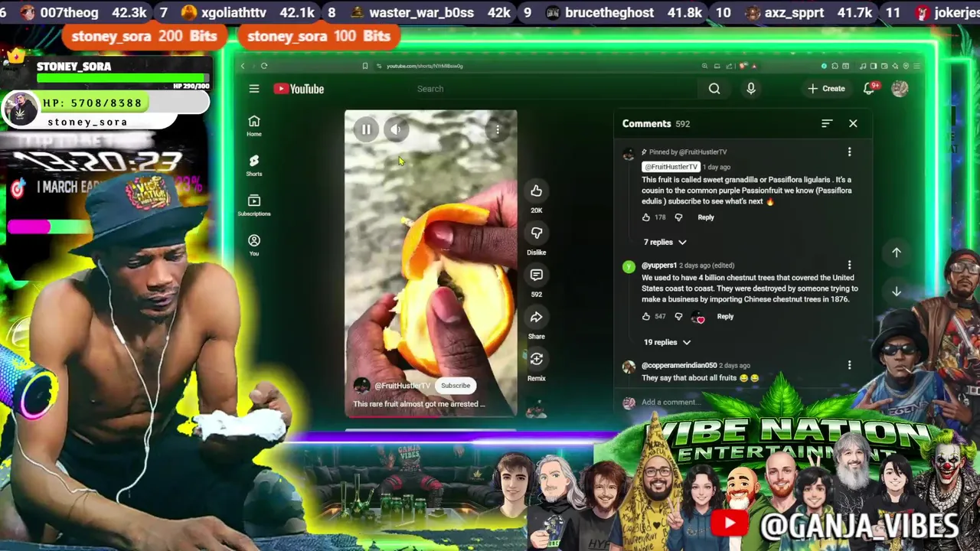
Task: Click the YouTube search magnifier button
Action: [x=714, y=89]
